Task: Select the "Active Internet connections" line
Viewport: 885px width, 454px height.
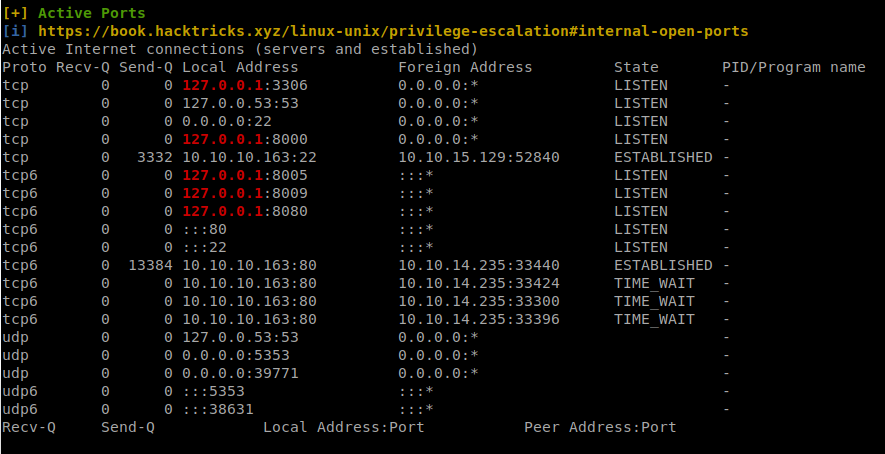Action: tap(240, 49)
